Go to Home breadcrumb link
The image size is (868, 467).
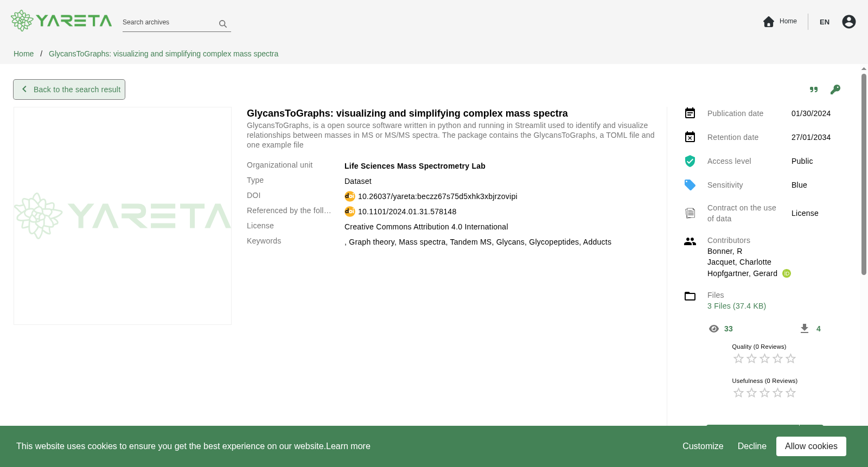click(x=23, y=54)
